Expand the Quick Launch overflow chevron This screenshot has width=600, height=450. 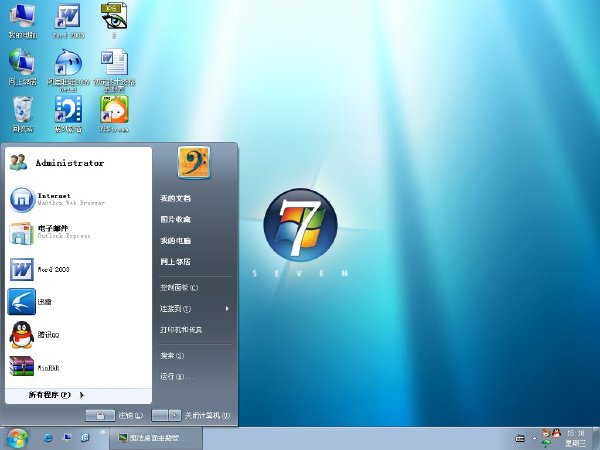[103, 432]
